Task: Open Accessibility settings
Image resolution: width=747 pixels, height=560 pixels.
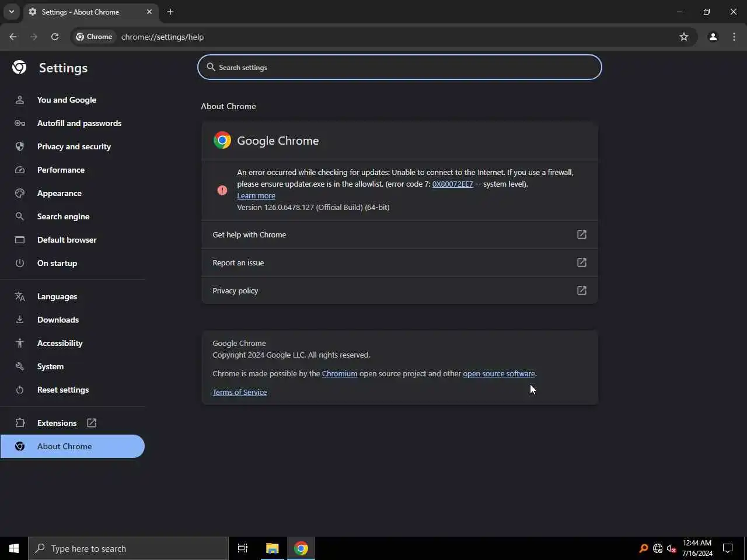Action: tap(72, 343)
